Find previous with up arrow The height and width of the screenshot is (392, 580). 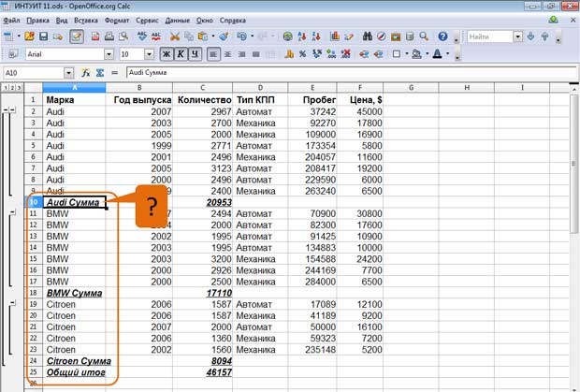tap(544, 36)
